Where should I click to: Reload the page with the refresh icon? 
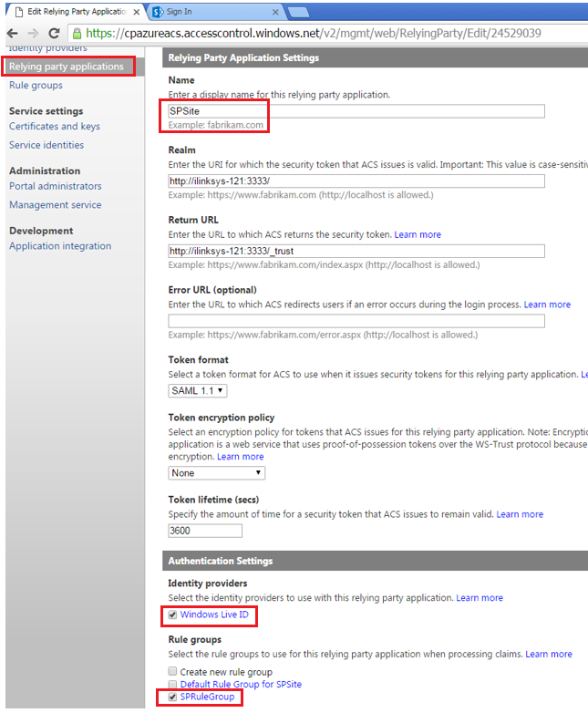pos(54,33)
